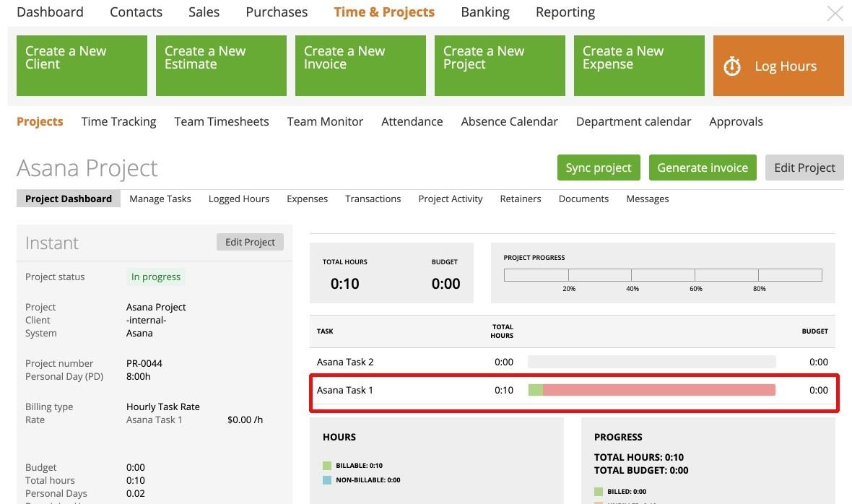The height and width of the screenshot is (504, 852).
Task: Switch to the Documents tab
Action: click(583, 199)
